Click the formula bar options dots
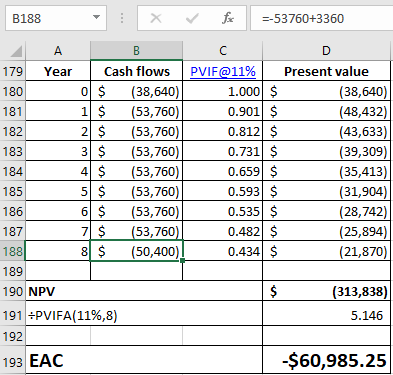This screenshot has height=375, width=393. [122, 18]
